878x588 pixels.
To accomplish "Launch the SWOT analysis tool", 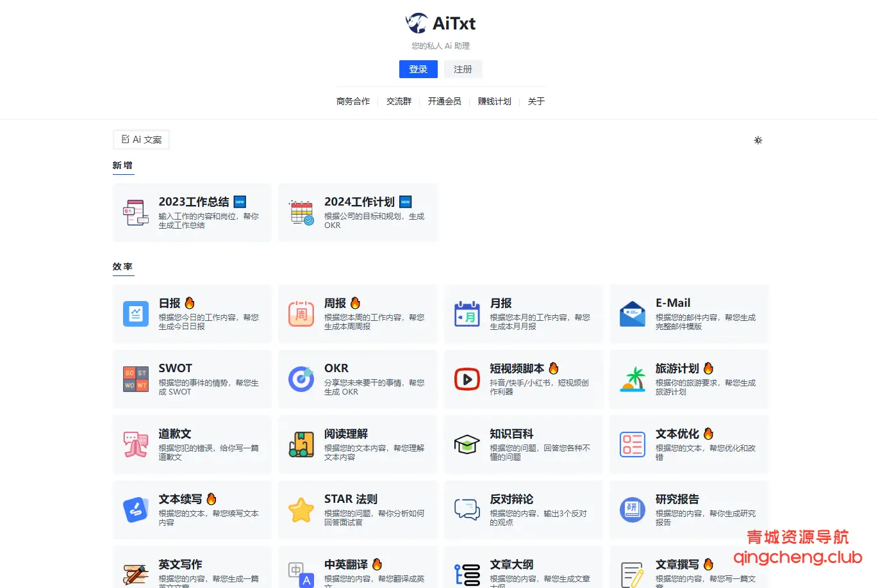I will click(x=192, y=379).
